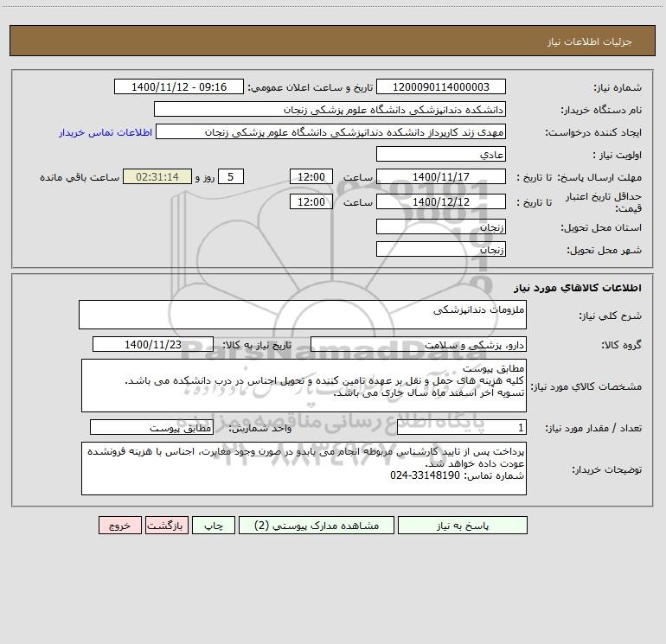
Task: Click the واحد شمارش label
Action: [x=260, y=428]
